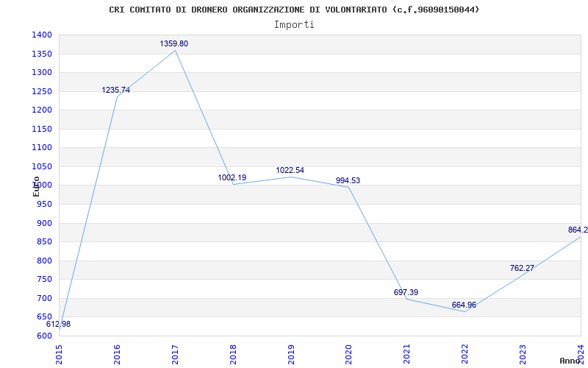Click the 1250 y-axis tick
This screenshot has height=368, width=588.
42,91
